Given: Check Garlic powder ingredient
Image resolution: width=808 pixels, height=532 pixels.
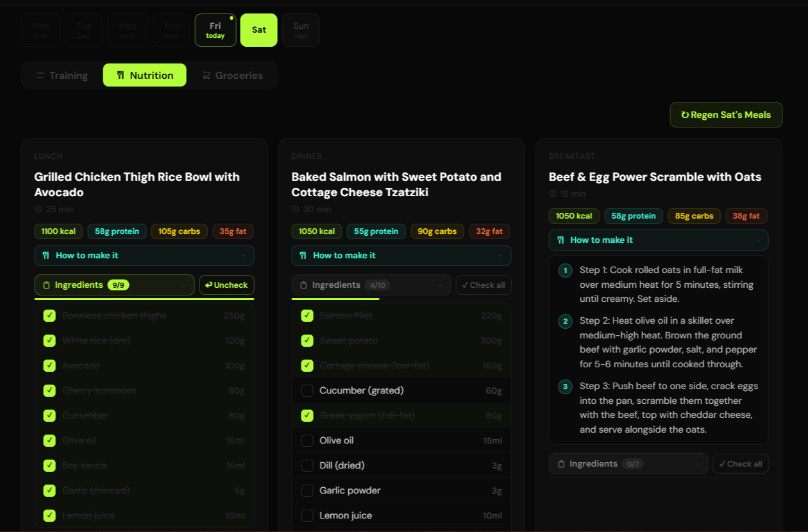Looking at the screenshot, I should click(x=307, y=490).
